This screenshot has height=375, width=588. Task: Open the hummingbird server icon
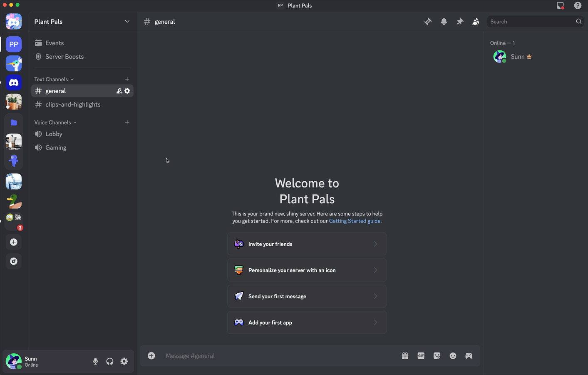click(x=14, y=63)
